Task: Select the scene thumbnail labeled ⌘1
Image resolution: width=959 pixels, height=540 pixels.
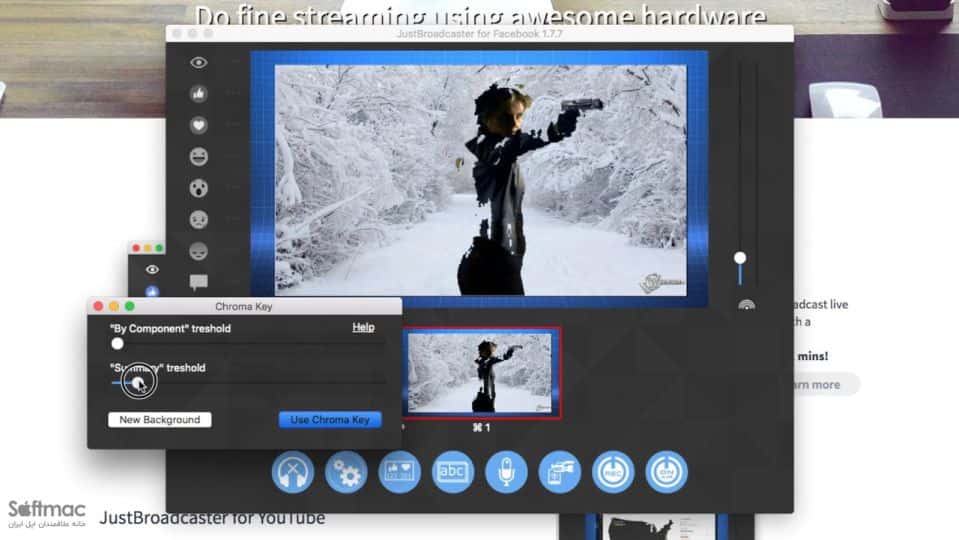Action: [x=481, y=373]
